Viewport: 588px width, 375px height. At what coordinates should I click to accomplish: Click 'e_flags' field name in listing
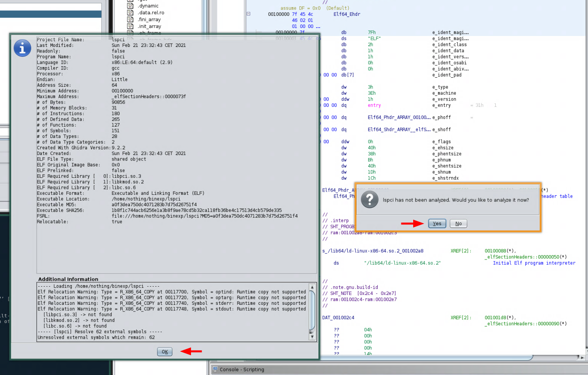point(441,142)
